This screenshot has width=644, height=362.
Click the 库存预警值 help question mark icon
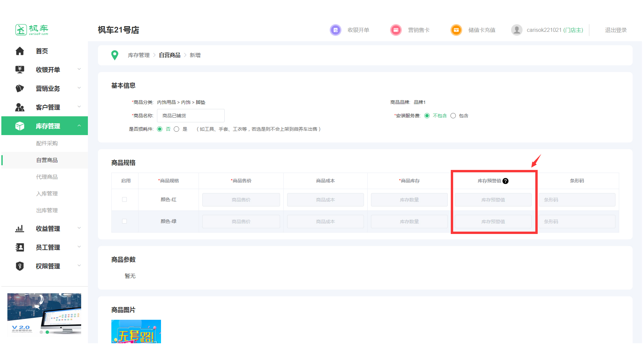click(x=505, y=181)
